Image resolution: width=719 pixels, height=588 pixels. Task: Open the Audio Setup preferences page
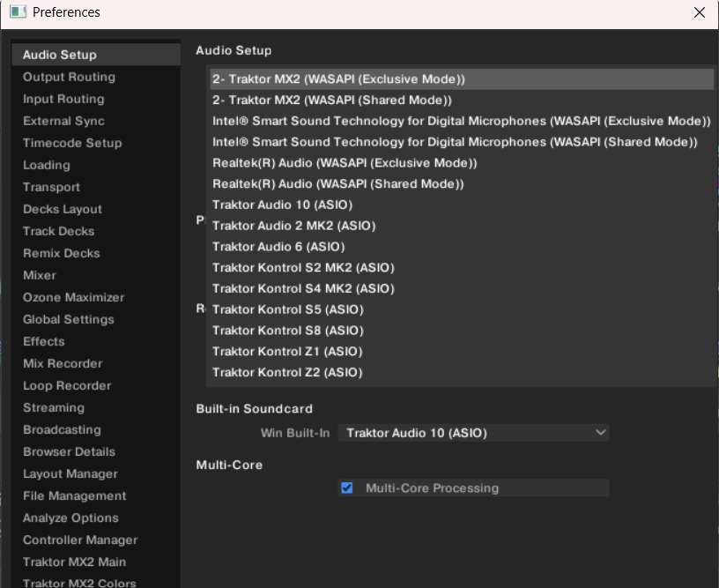point(96,55)
